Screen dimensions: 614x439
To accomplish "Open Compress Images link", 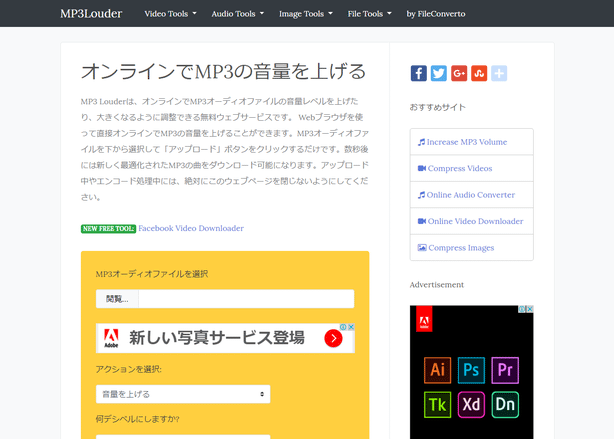I will (461, 248).
